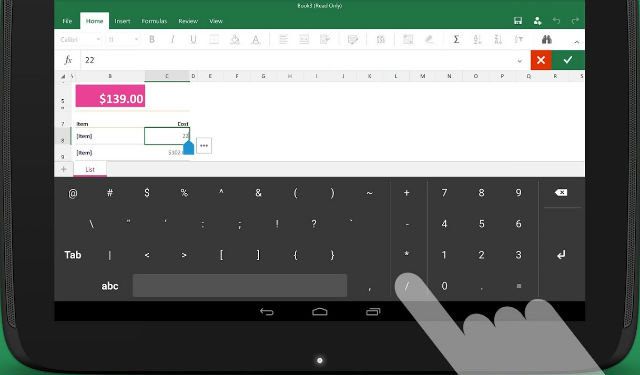Screen dimensions: 640x375
Task: Click the formula bar showing 22
Action: point(300,60)
